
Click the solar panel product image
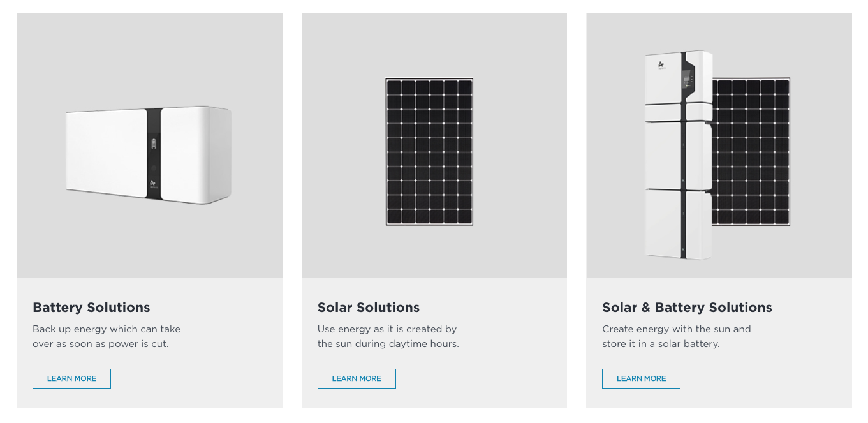pos(429,152)
